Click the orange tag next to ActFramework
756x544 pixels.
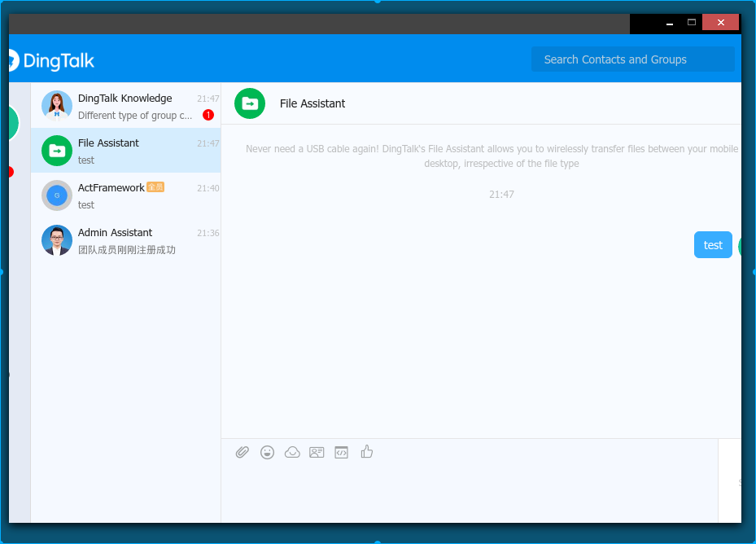point(155,186)
